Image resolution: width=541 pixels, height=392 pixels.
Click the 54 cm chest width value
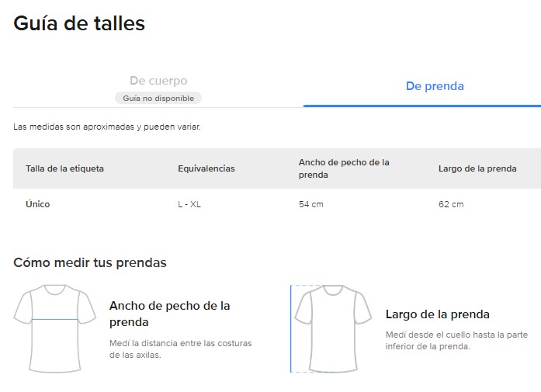(x=311, y=204)
